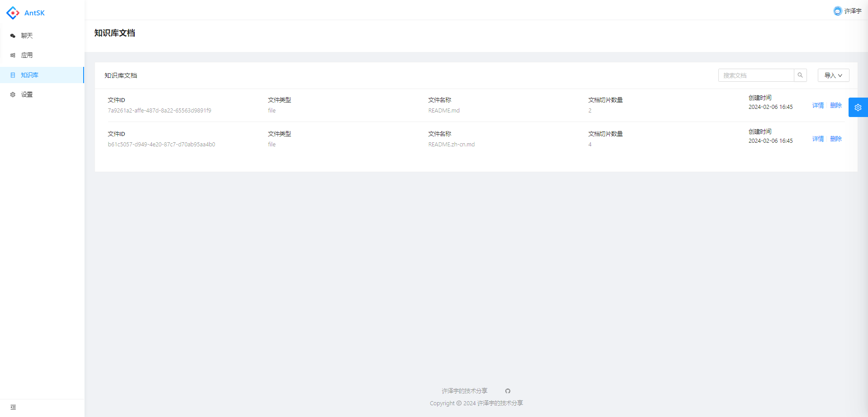Click the user avatar icon

coord(837,11)
